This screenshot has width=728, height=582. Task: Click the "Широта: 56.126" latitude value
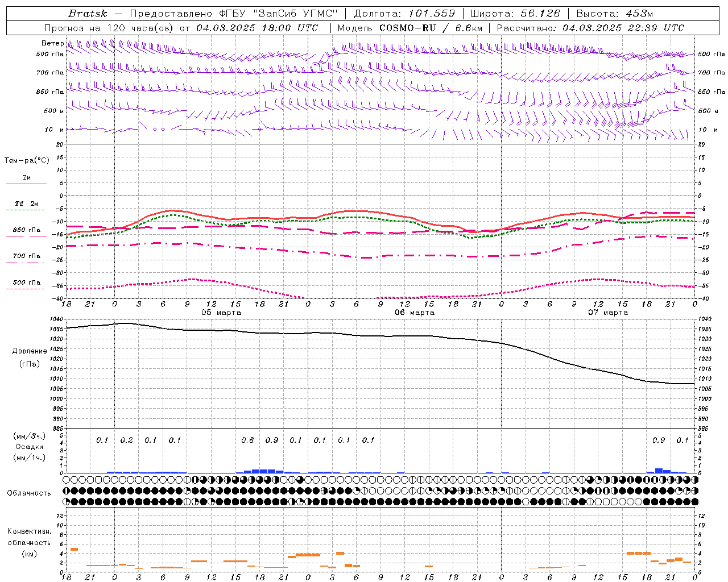[x=515, y=14]
